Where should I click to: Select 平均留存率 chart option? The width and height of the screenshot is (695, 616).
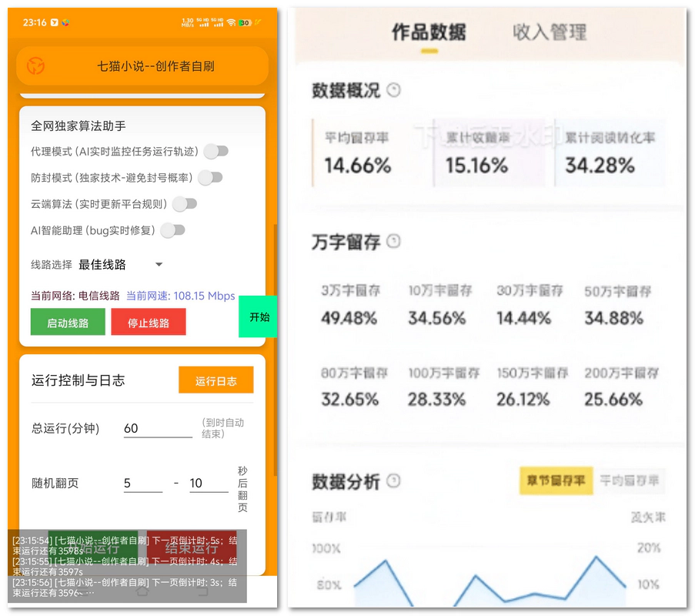click(x=630, y=481)
